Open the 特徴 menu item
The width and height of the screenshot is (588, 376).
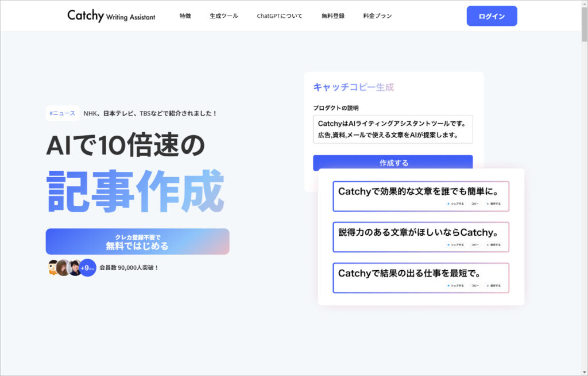(185, 16)
